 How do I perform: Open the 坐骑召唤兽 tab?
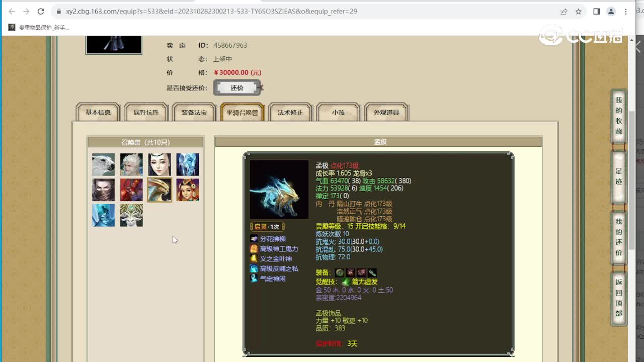242,112
